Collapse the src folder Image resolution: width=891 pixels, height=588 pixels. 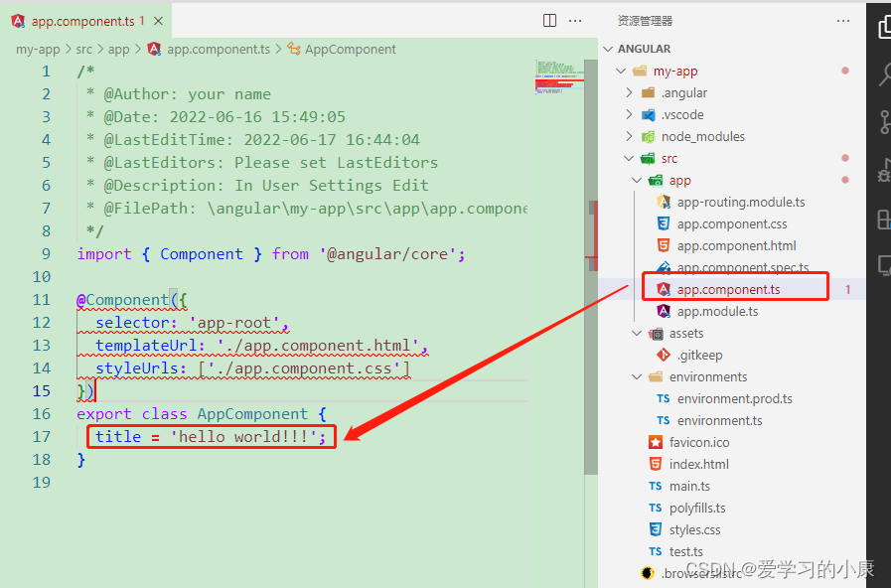click(629, 159)
